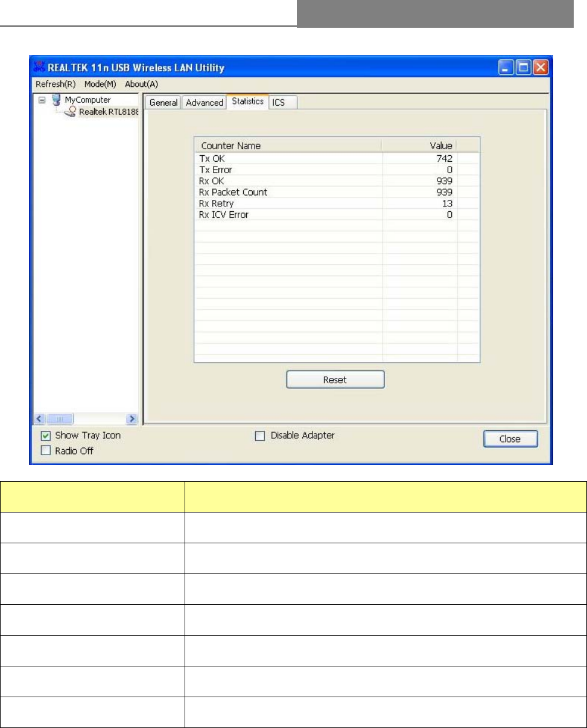This screenshot has width=587, height=728.
Task: Click the tree panel scrollbar left arrow
Action: (x=40, y=418)
